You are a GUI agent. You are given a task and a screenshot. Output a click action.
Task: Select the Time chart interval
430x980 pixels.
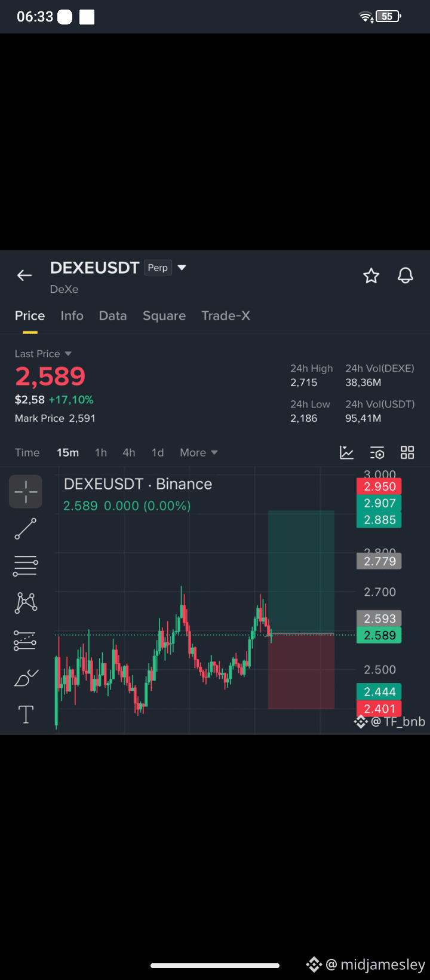[27, 452]
